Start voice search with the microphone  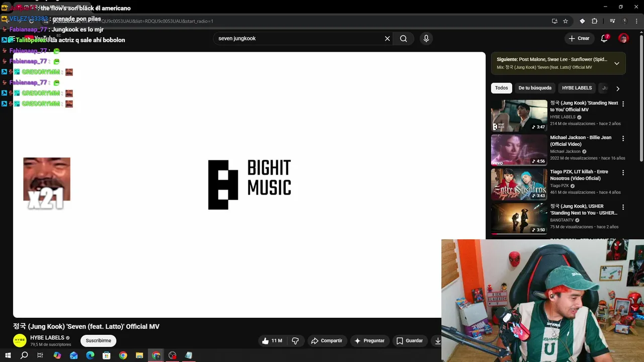pos(426,39)
